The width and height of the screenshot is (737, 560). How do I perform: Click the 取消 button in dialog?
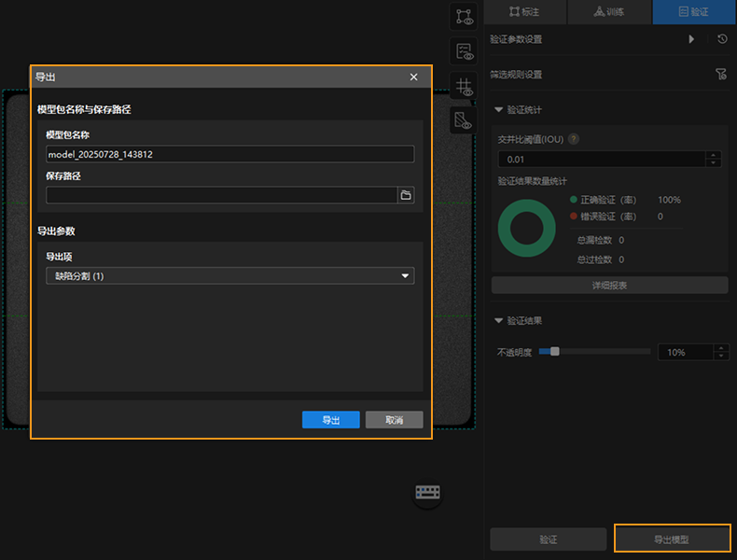click(394, 420)
